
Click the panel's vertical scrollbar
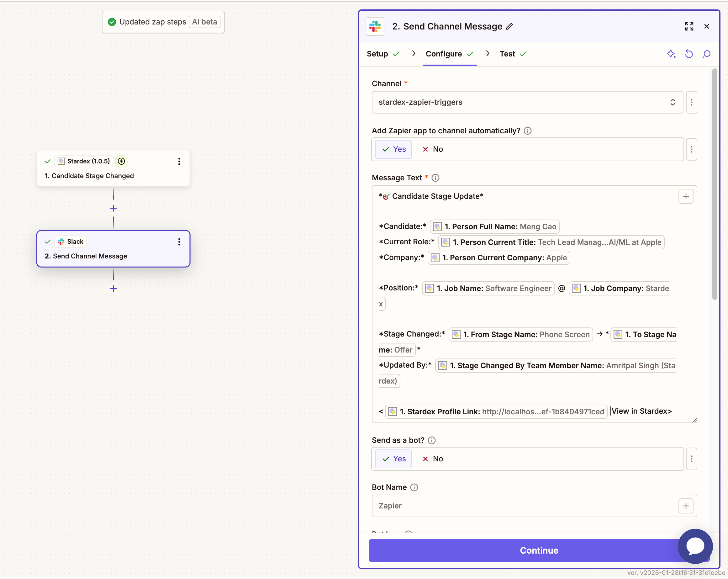[714, 184]
